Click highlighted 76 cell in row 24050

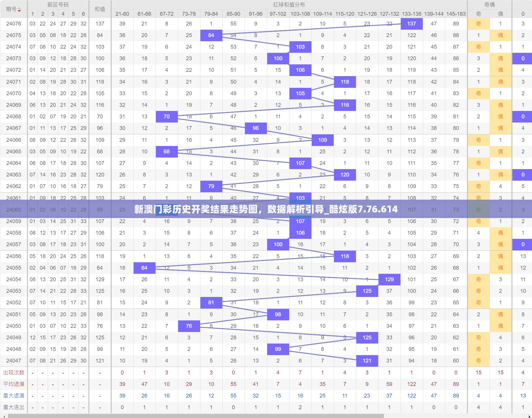coord(189,326)
